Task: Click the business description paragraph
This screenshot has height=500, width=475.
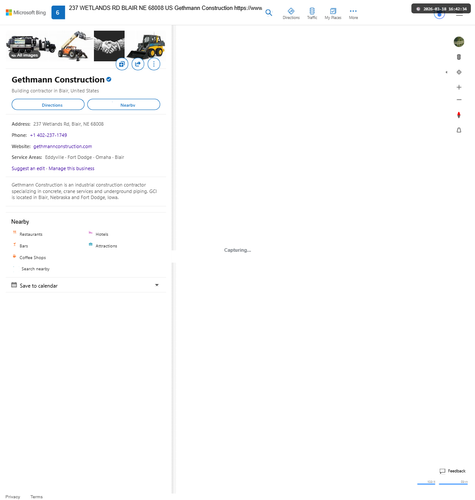Action: pyautogui.click(x=84, y=191)
